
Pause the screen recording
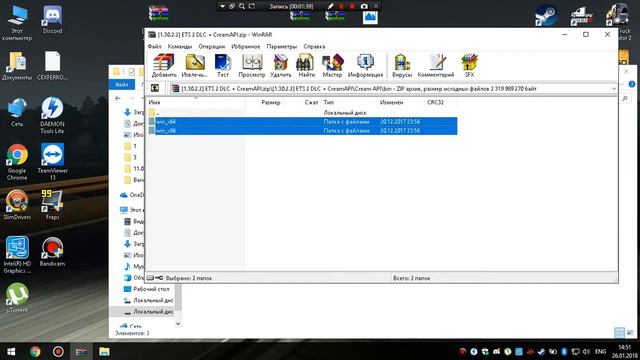click(341, 6)
